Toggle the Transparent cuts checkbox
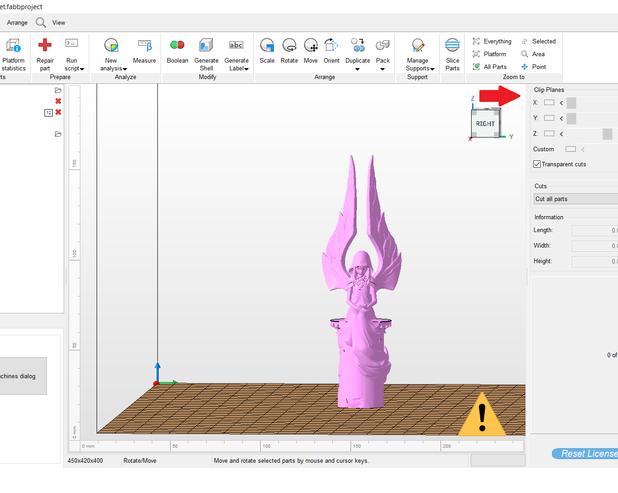Viewport: 618px width, 493px height. coord(537,164)
